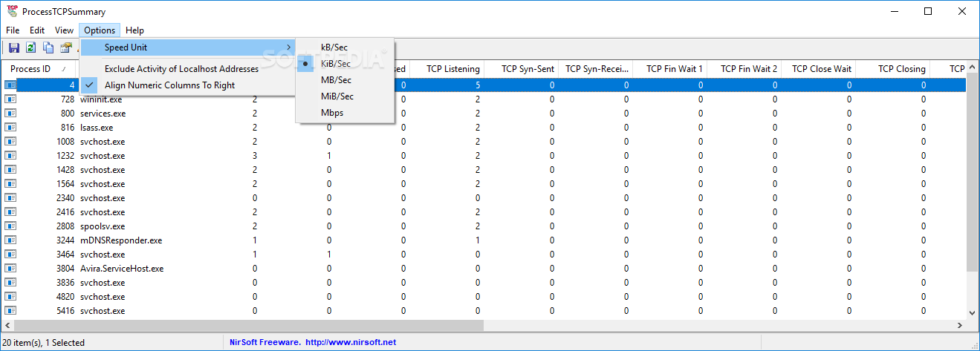This screenshot has height=351, width=980.
Task: Select the spoolsv.exe row
Action: (484, 226)
